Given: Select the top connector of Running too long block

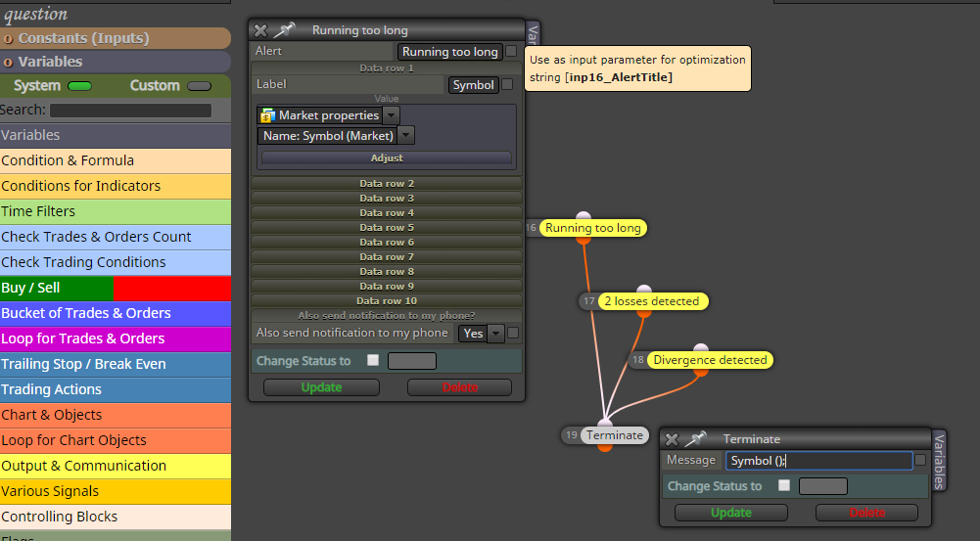Looking at the screenshot, I should point(583,216).
